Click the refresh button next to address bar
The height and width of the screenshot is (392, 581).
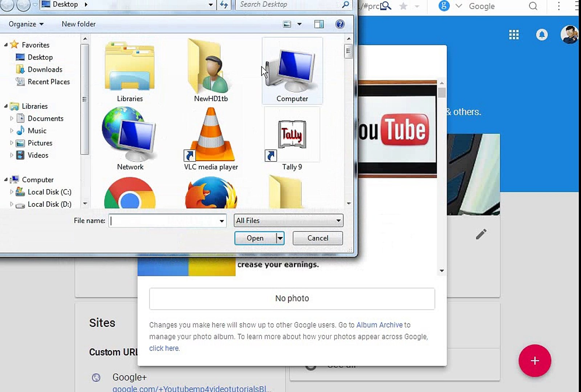tap(224, 5)
